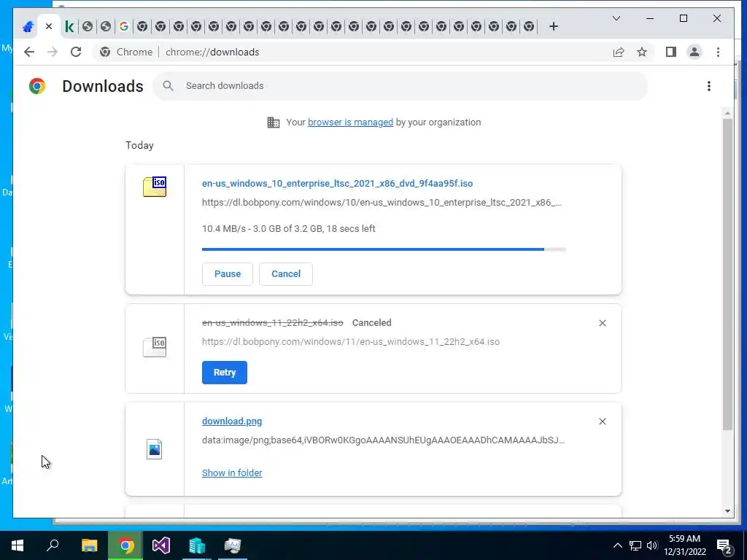Screen dimensions: 747x560
Task: Click the share page icon
Action: pyautogui.click(x=619, y=52)
